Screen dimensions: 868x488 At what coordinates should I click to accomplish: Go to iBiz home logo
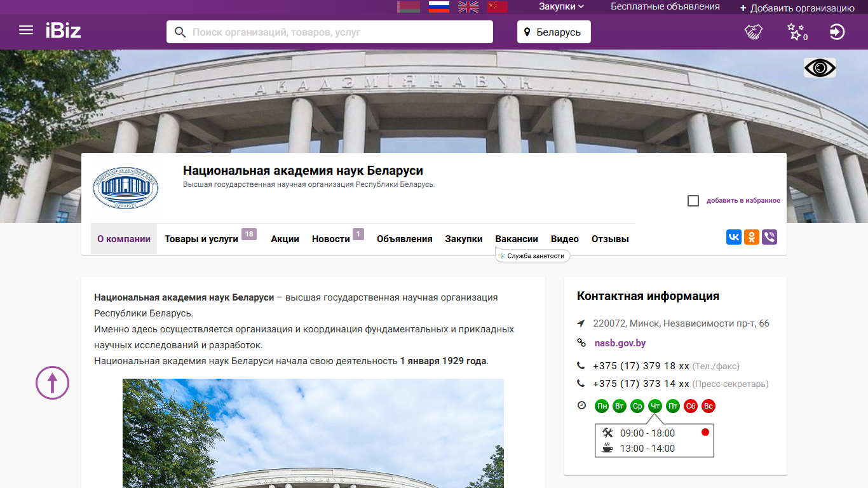pyautogui.click(x=63, y=30)
